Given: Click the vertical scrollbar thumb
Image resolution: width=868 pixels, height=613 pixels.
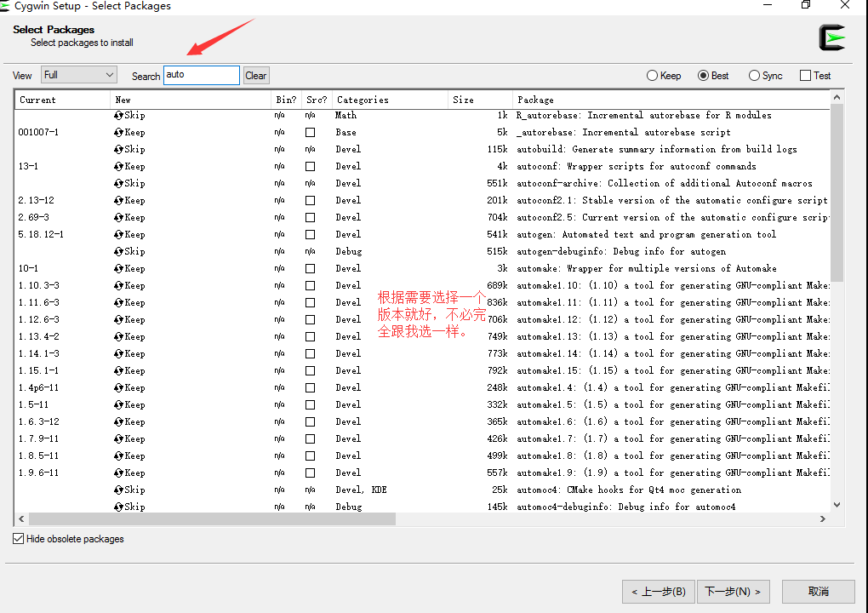Looking at the screenshot, I should click(x=837, y=192).
